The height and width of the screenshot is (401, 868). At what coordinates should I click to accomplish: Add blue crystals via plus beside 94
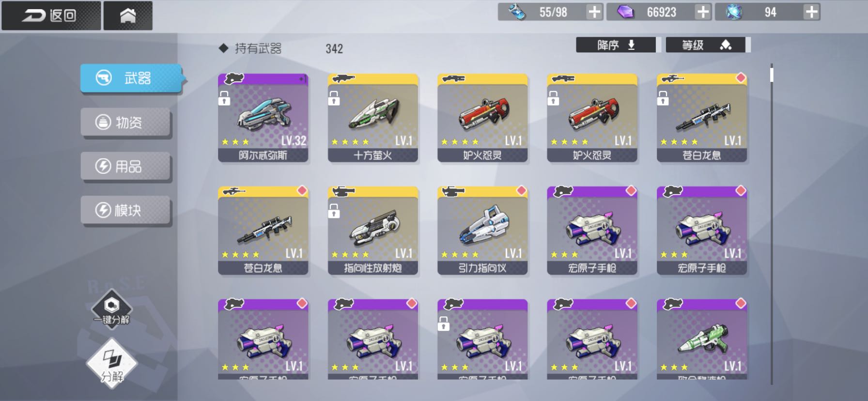tap(811, 12)
